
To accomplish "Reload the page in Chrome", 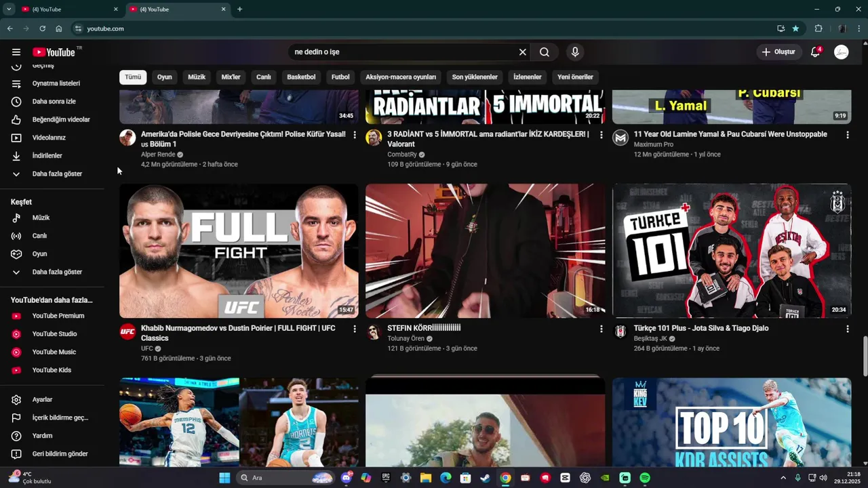I will pyautogui.click(x=42, y=28).
